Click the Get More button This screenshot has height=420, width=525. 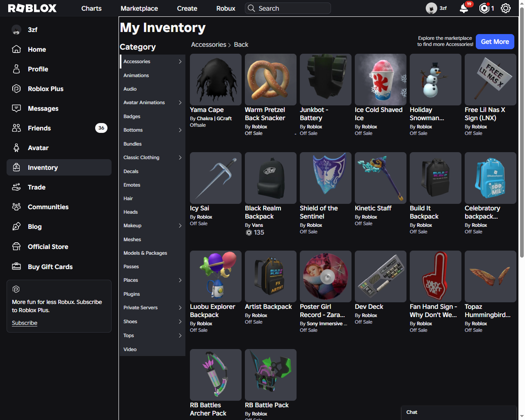pos(495,41)
